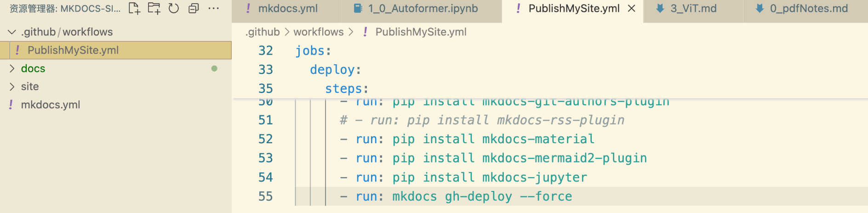
Task: Expand the docs folder
Action: pos(12,68)
